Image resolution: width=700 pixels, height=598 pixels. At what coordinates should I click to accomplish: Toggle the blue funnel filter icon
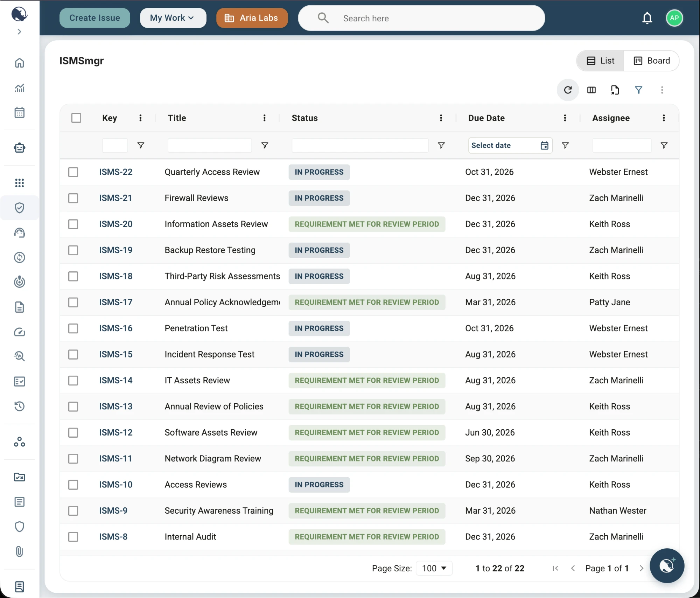(x=638, y=90)
